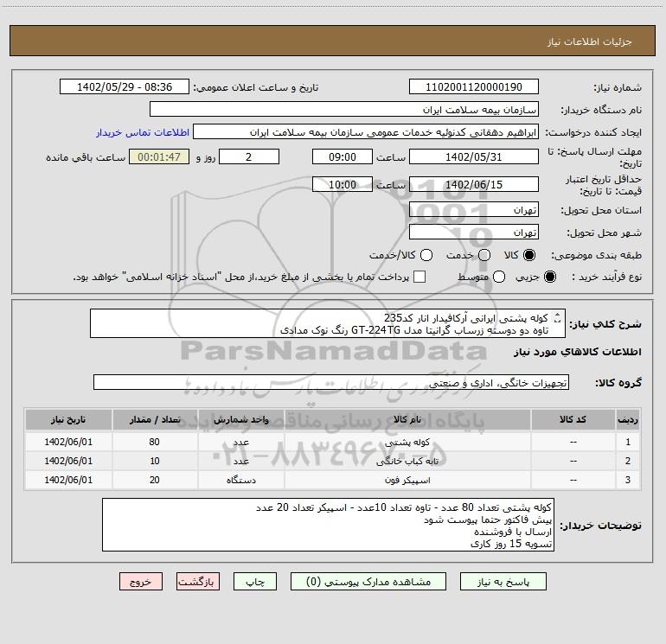Click the پاسخ به نیاز button
The image size is (666, 644).
tap(503, 582)
